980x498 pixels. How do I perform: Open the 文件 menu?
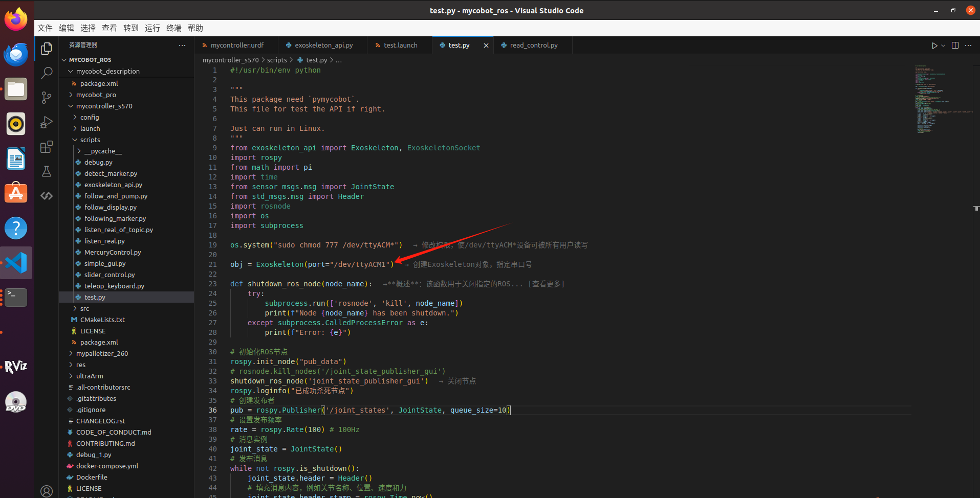pos(45,28)
